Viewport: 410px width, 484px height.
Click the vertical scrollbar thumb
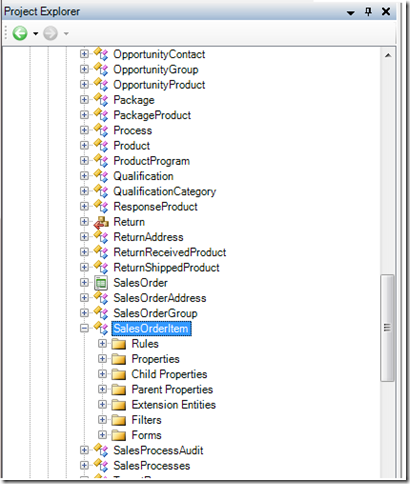coord(387,328)
